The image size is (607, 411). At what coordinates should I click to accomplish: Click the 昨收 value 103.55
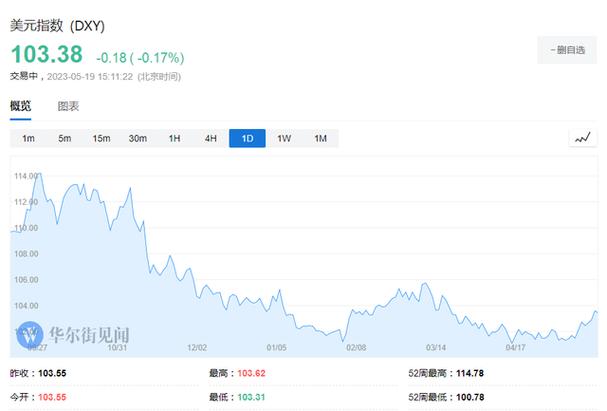(x=52, y=373)
